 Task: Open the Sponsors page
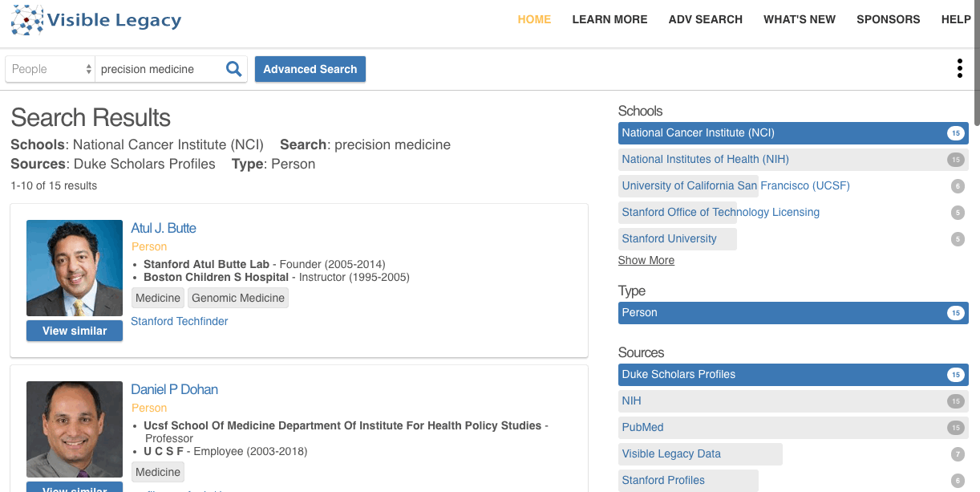888,19
